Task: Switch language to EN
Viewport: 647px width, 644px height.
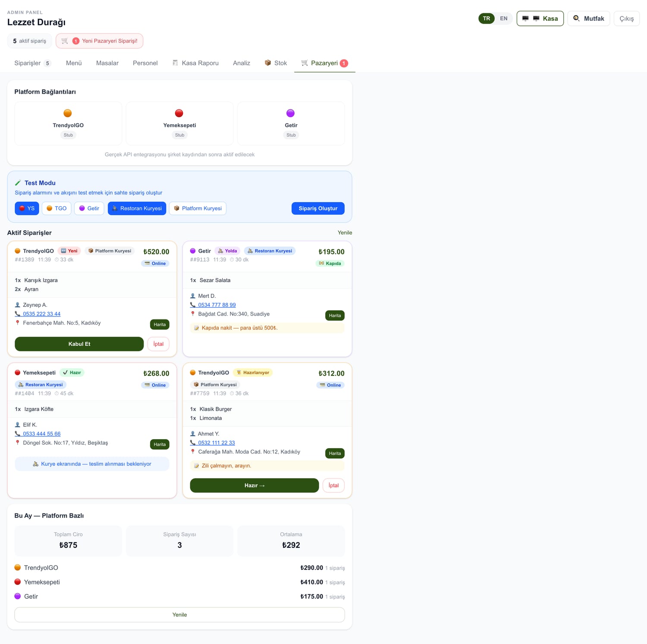Action: tap(503, 19)
